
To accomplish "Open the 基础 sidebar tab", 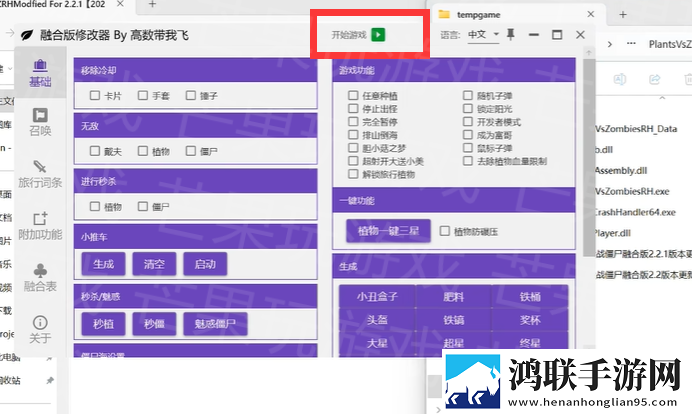I will point(40,73).
